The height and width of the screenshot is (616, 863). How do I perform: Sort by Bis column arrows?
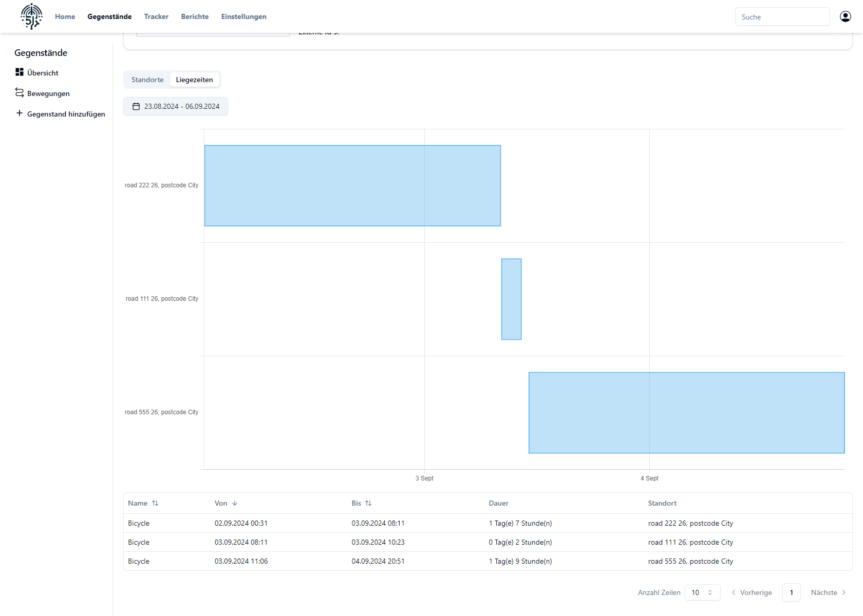(368, 503)
